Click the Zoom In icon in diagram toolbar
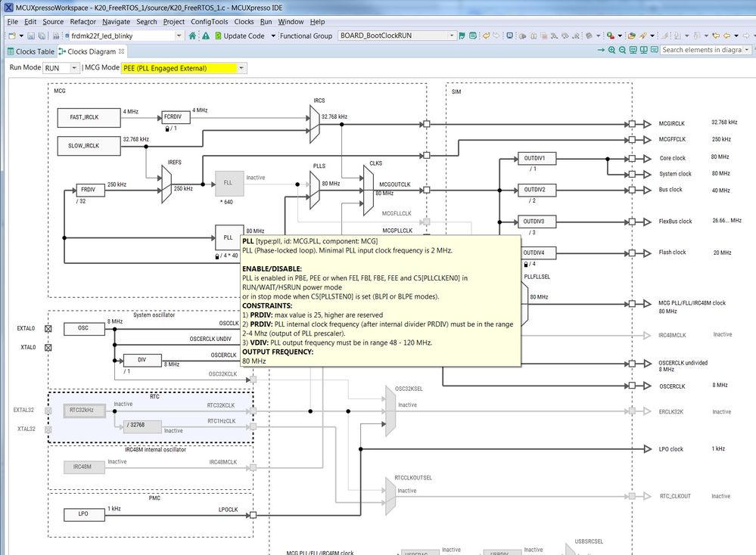The height and width of the screenshot is (555, 756). tap(611, 50)
